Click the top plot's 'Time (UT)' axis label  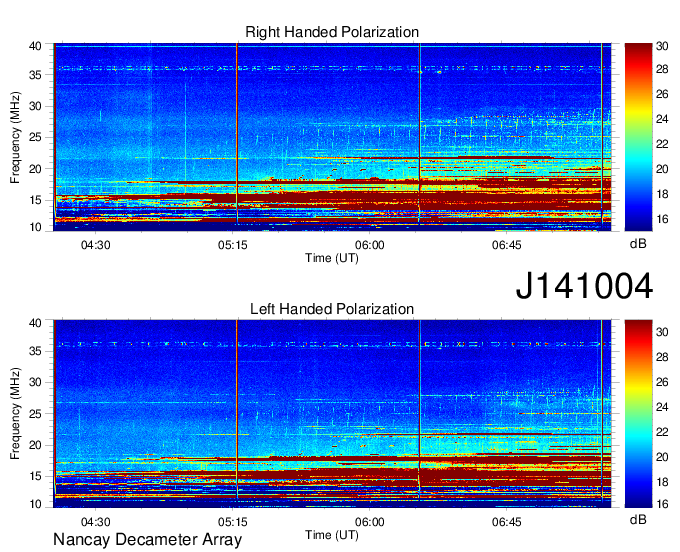(x=332, y=258)
